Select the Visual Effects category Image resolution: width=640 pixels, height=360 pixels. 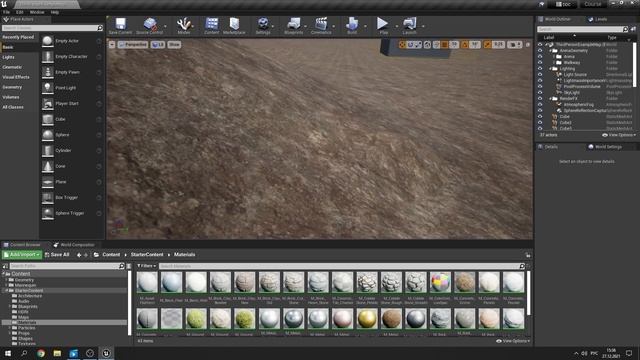click(16, 77)
